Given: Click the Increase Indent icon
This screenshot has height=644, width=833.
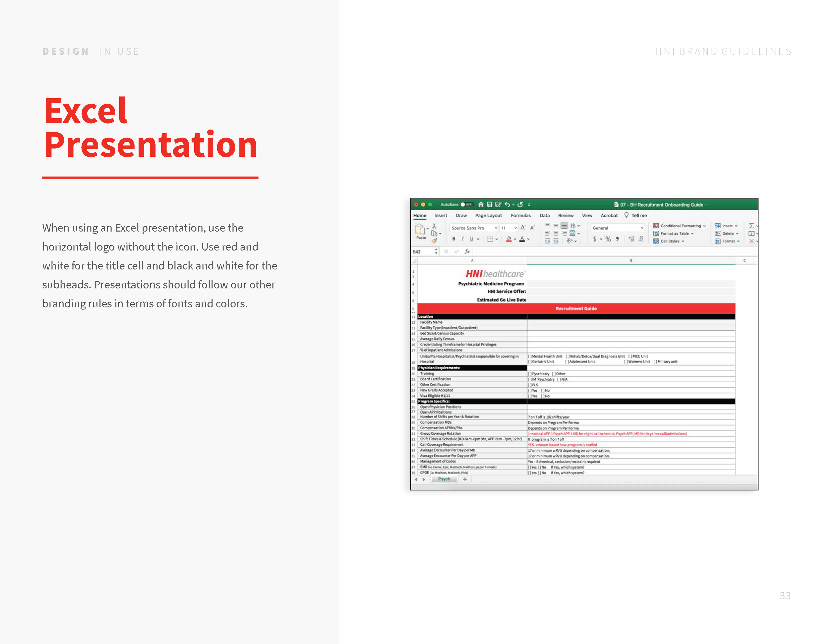Looking at the screenshot, I should 556,241.
